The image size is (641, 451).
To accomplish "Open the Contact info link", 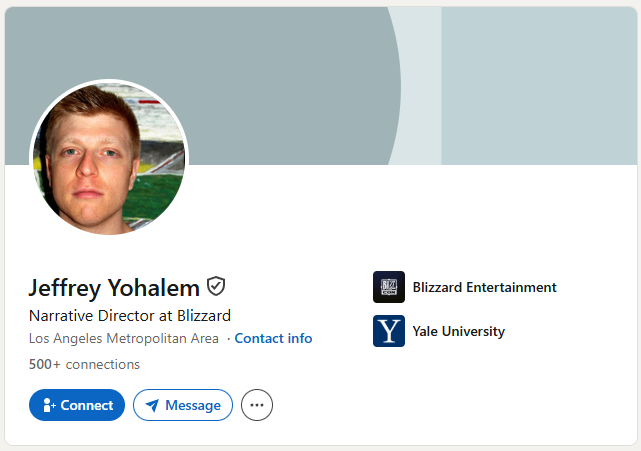I will [x=273, y=339].
